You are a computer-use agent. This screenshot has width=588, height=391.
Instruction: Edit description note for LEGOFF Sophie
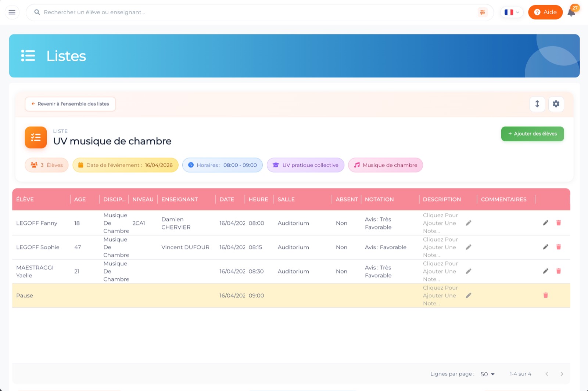pyautogui.click(x=469, y=247)
